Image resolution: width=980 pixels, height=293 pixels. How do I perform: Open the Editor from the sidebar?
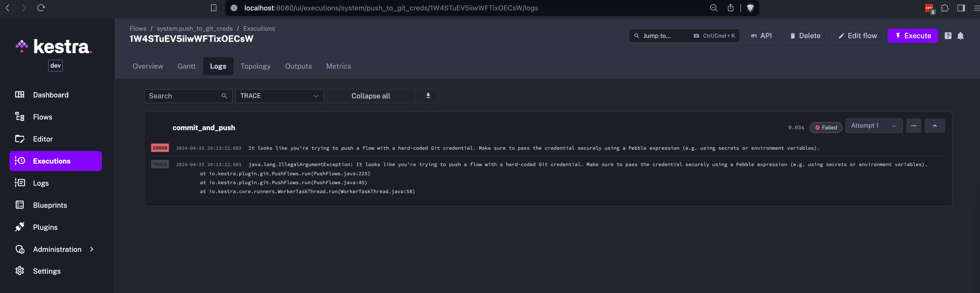pyautogui.click(x=43, y=139)
